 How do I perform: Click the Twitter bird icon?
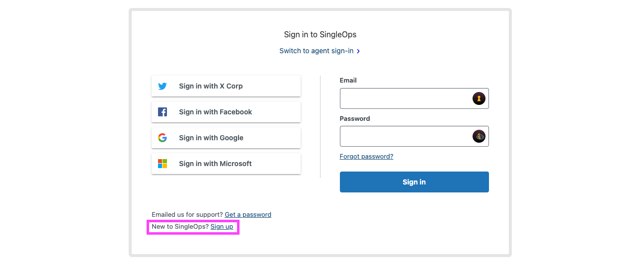pos(162,86)
